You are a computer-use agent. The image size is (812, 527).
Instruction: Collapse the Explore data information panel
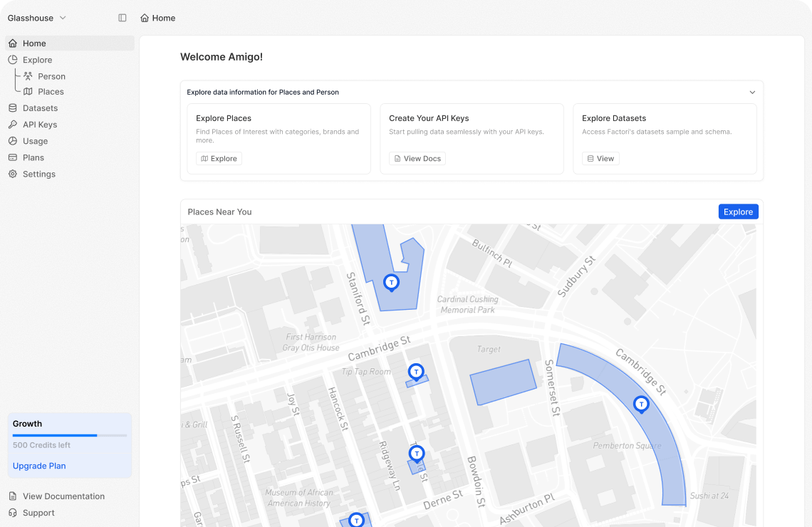point(752,92)
